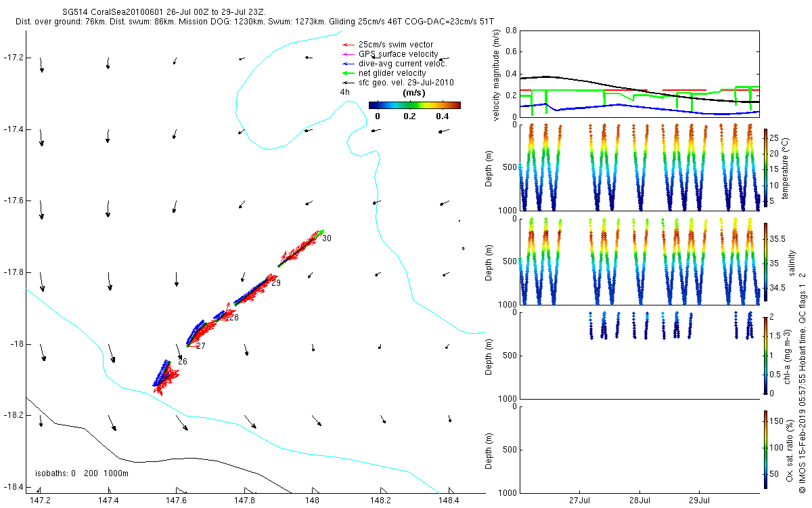This screenshot has height=508, width=812.
Task: Click the (m/s) velocity colorbar on the map
Action: (x=415, y=105)
